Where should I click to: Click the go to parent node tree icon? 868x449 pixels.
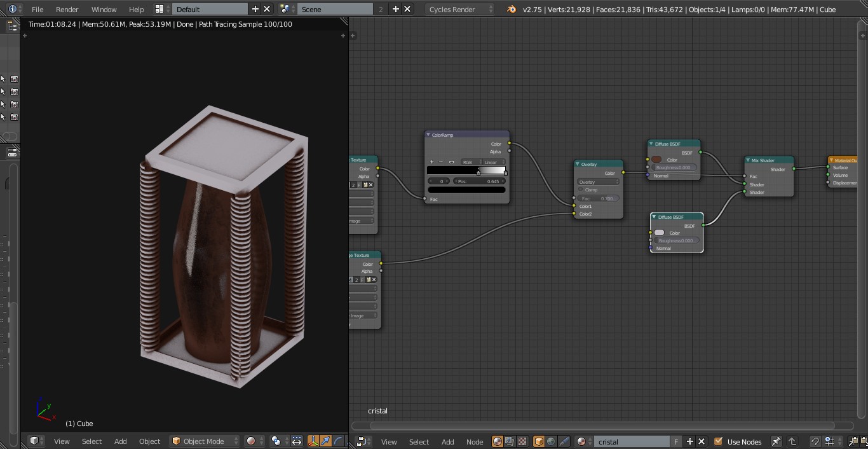792,441
